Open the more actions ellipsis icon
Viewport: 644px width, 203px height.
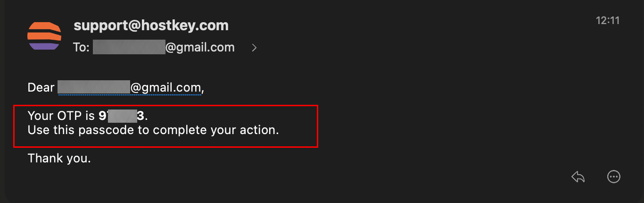(614, 177)
